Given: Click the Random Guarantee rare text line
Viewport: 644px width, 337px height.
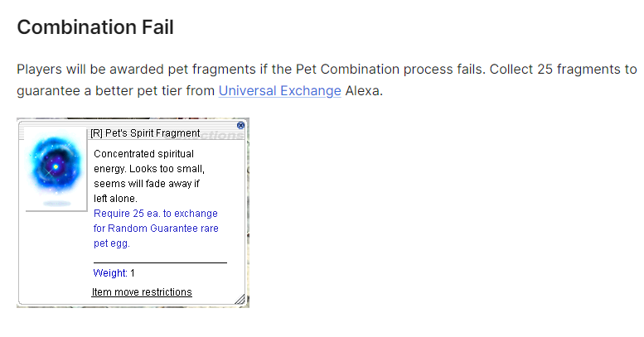Looking at the screenshot, I should (x=156, y=229).
